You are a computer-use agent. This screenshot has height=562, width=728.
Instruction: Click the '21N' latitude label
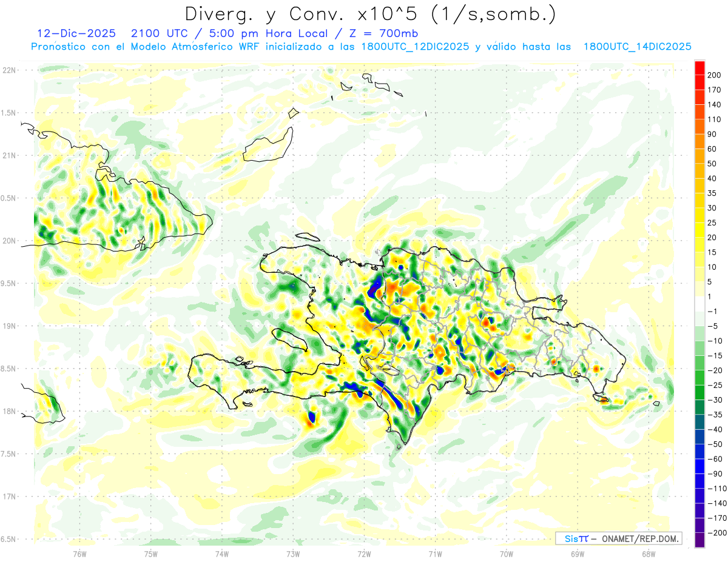pyautogui.click(x=9, y=155)
